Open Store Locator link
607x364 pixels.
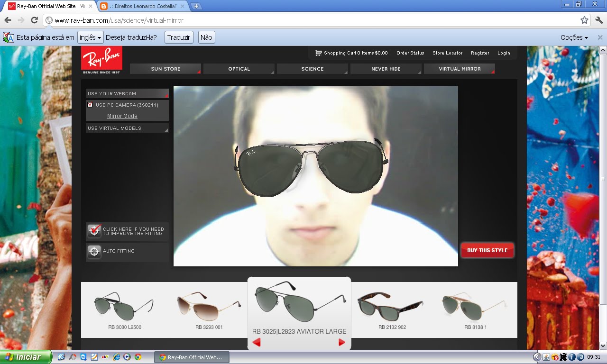coord(448,53)
